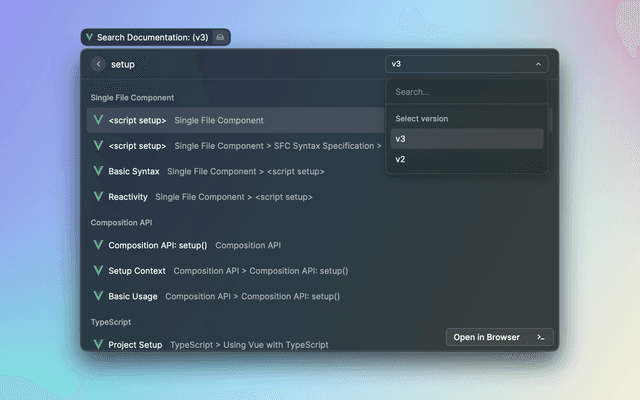Open the actions shortcut icon on button
This screenshot has width=640, height=400.
(540, 337)
